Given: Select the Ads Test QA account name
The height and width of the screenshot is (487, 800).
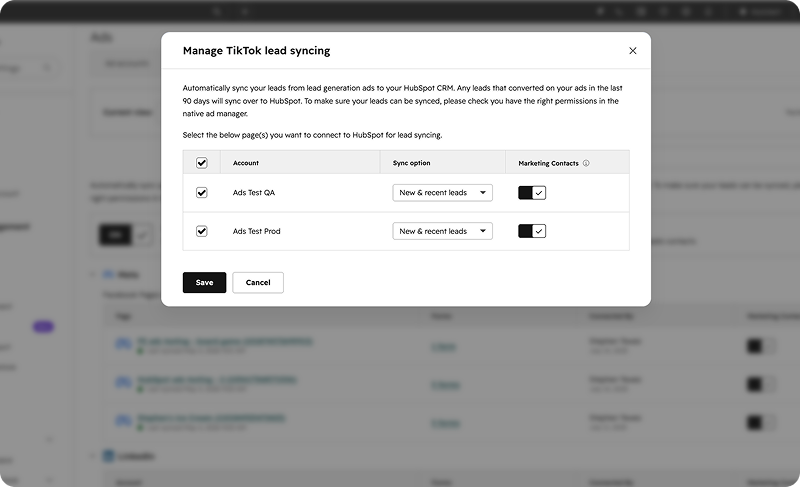Looking at the screenshot, I should (254, 192).
